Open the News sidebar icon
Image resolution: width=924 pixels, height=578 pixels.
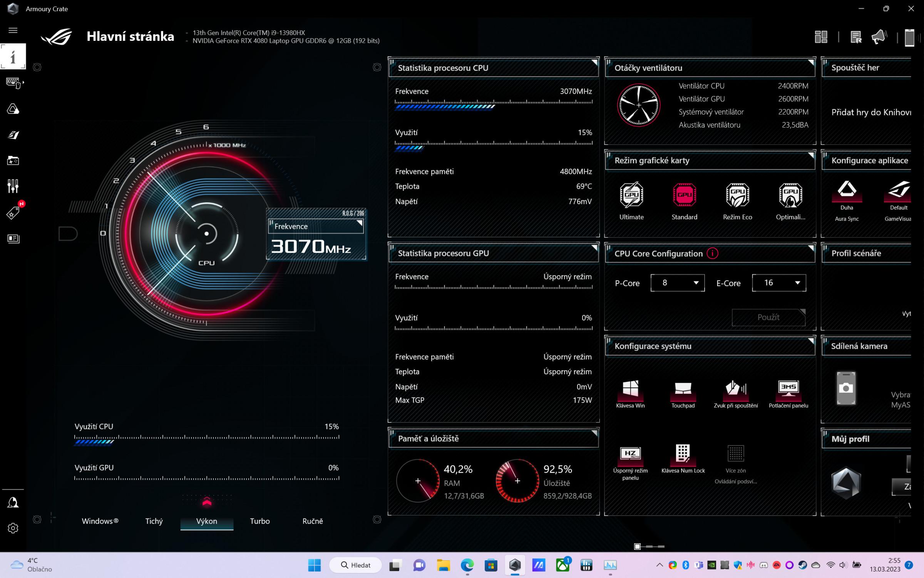click(13, 239)
